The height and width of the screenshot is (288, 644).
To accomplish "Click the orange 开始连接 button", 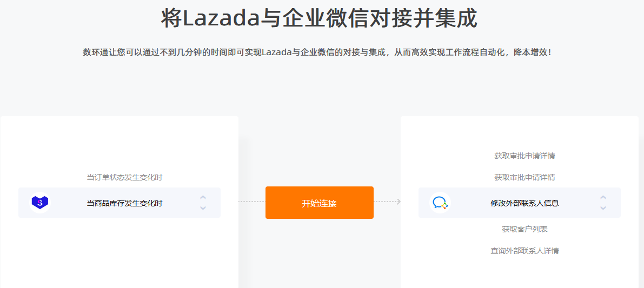I will pos(320,203).
